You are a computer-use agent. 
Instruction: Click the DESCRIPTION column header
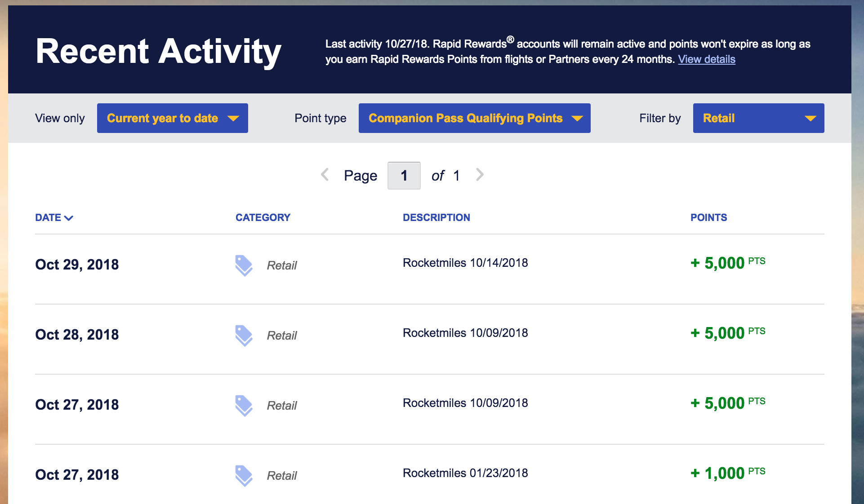pyautogui.click(x=436, y=218)
